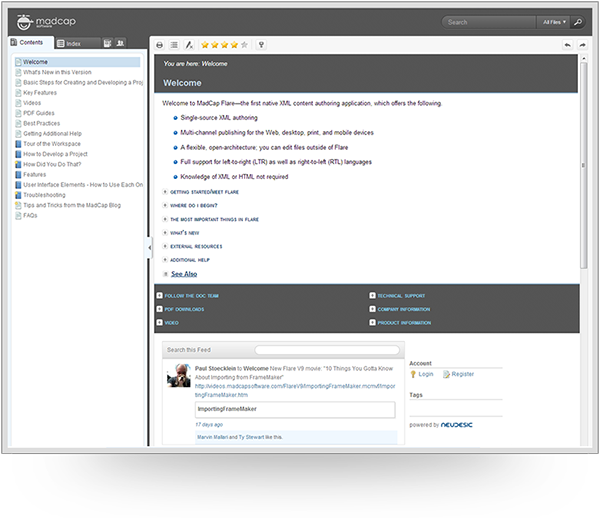600x520 pixels.
Task: Click the Search this Feed field
Action: 327,350
